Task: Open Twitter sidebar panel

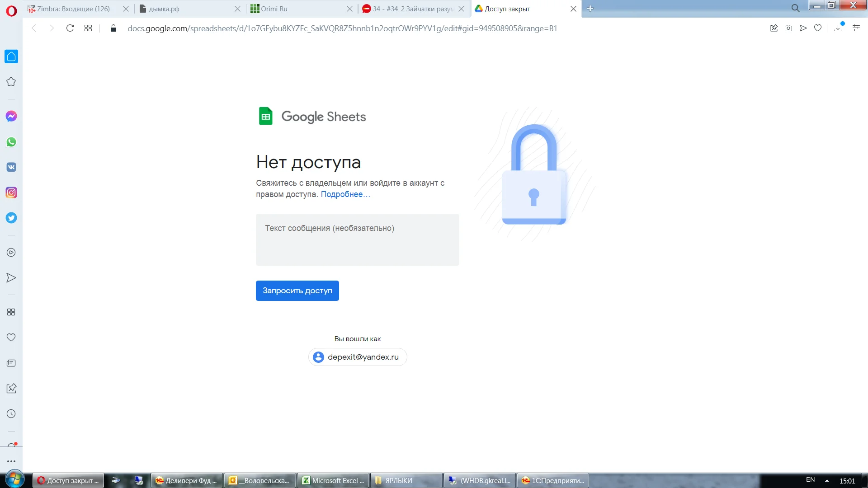Action: 11,218
